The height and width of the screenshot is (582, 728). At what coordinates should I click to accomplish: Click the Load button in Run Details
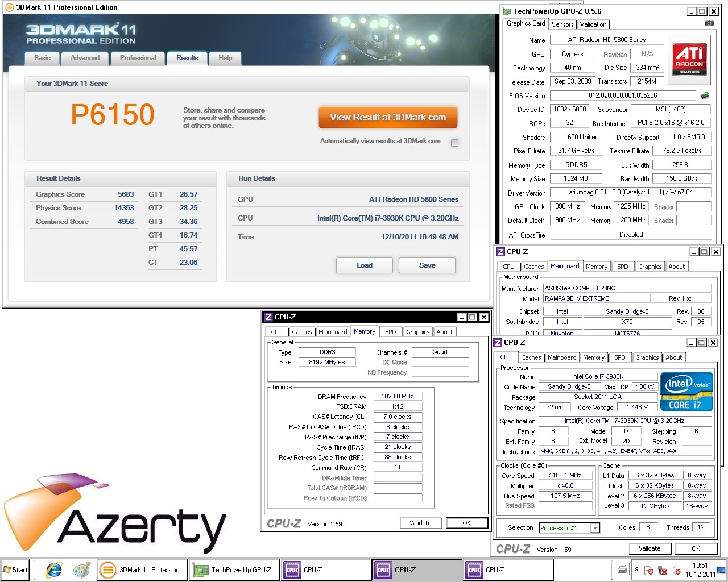pyautogui.click(x=365, y=265)
